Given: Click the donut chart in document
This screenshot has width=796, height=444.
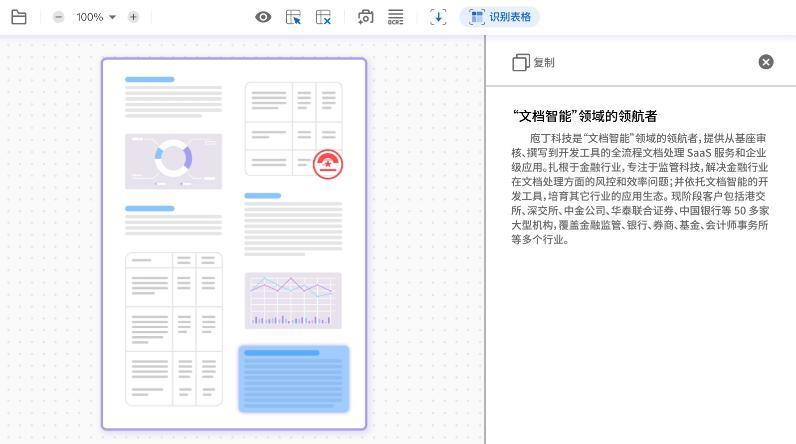Looking at the screenshot, I should pyautogui.click(x=173, y=160).
